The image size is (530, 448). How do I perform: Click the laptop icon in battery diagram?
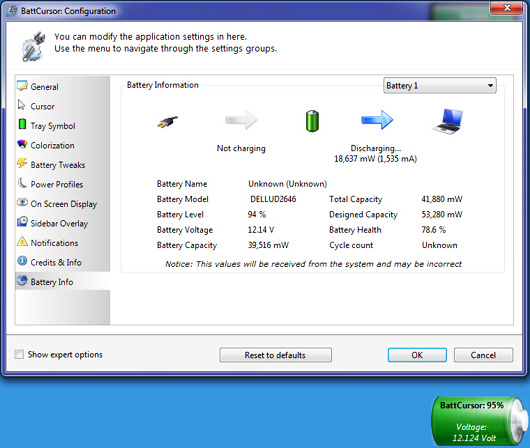448,122
